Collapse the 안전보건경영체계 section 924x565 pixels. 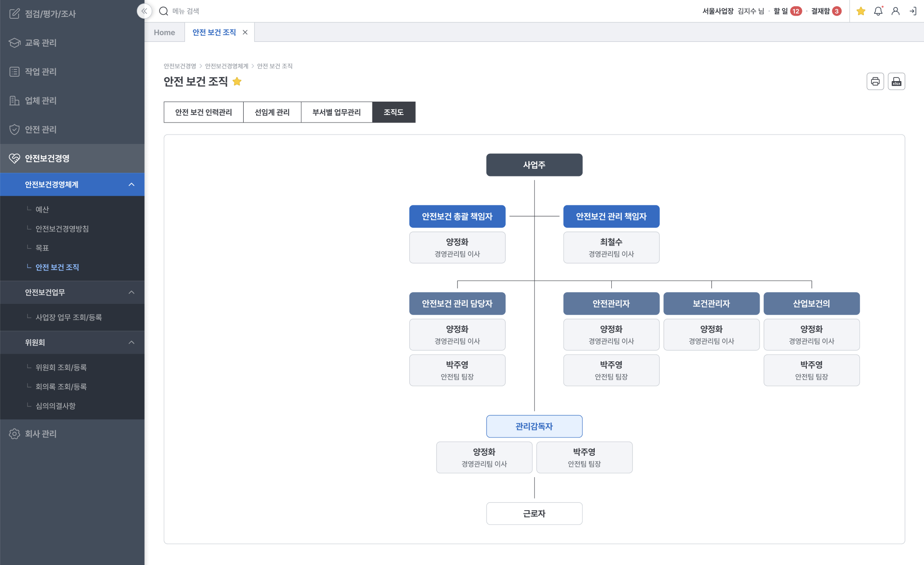pyautogui.click(x=131, y=184)
